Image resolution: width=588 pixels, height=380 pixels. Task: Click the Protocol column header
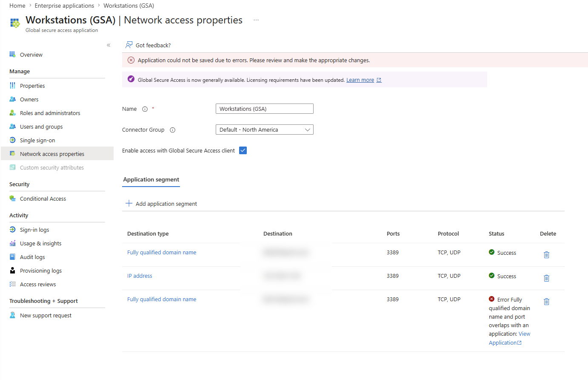(448, 234)
